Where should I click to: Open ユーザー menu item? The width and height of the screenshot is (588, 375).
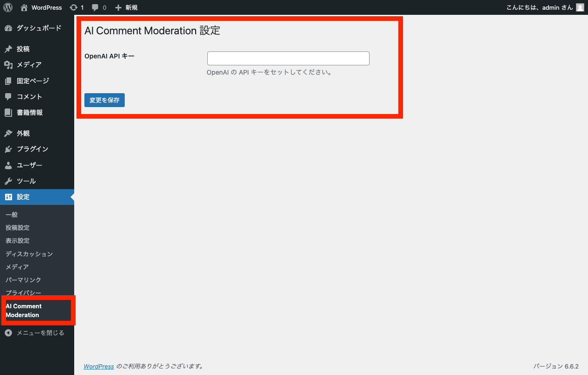[x=37, y=165]
